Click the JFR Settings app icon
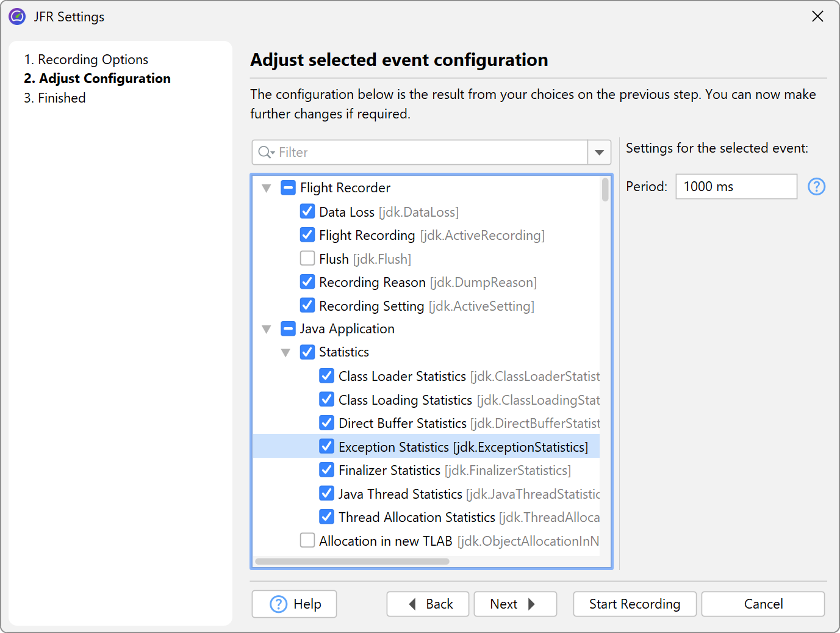This screenshot has width=840, height=633. (17, 16)
